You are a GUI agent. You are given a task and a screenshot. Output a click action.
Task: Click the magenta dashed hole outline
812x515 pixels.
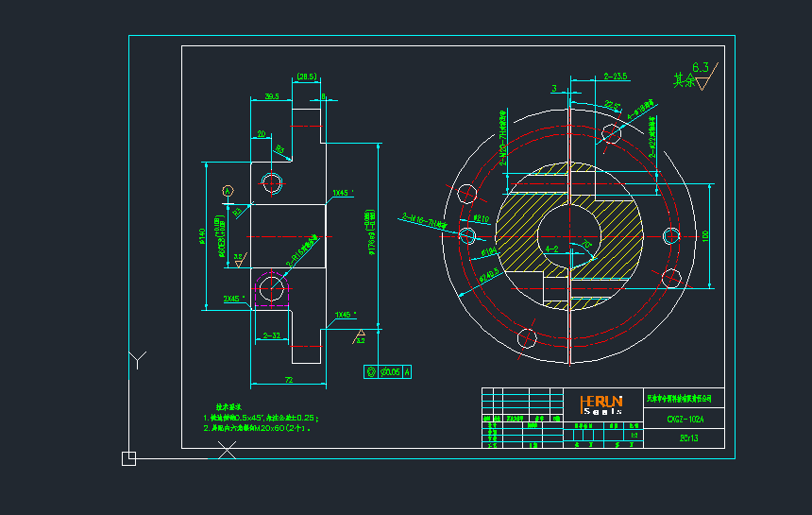[x=256, y=284]
